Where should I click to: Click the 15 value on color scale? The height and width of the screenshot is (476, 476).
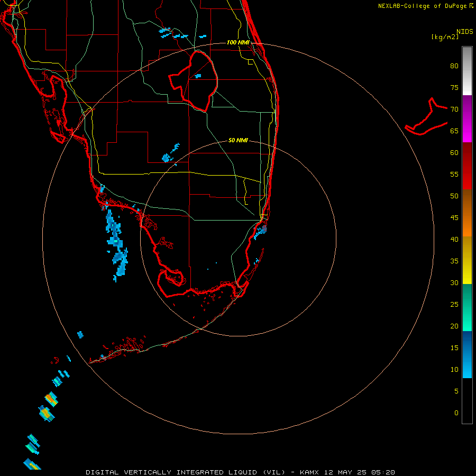point(454,347)
